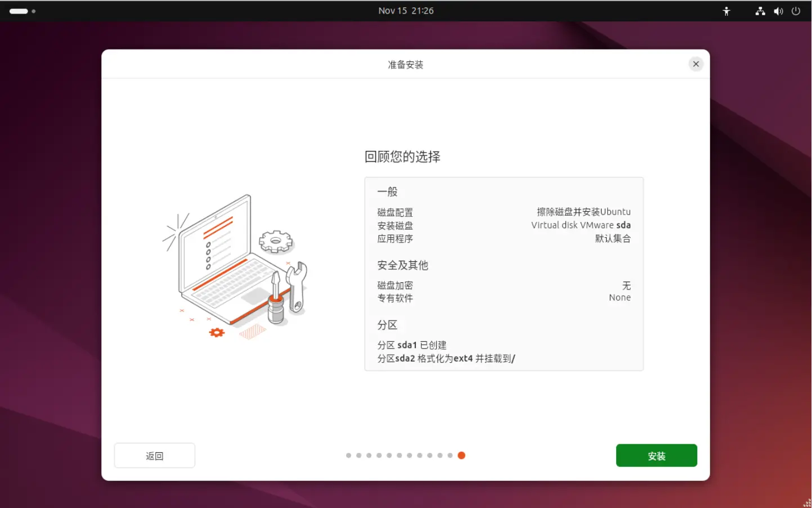Click the workspace indicator pill at top-left
812x508 pixels.
tap(19, 11)
